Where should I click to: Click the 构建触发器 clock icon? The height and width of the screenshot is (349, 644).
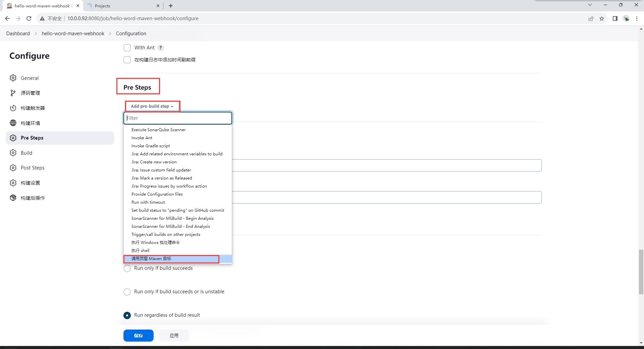click(13, 108)
